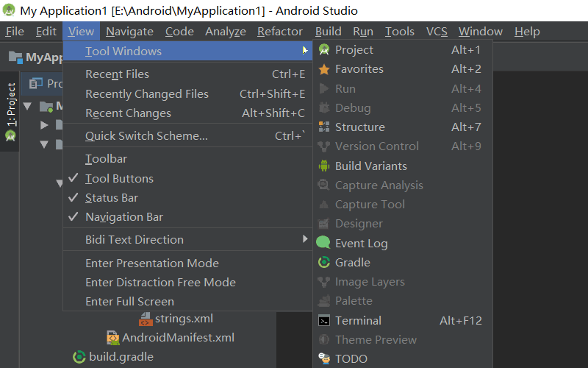
Task: Choose Recently Changed Files
Action: [188, 93]
